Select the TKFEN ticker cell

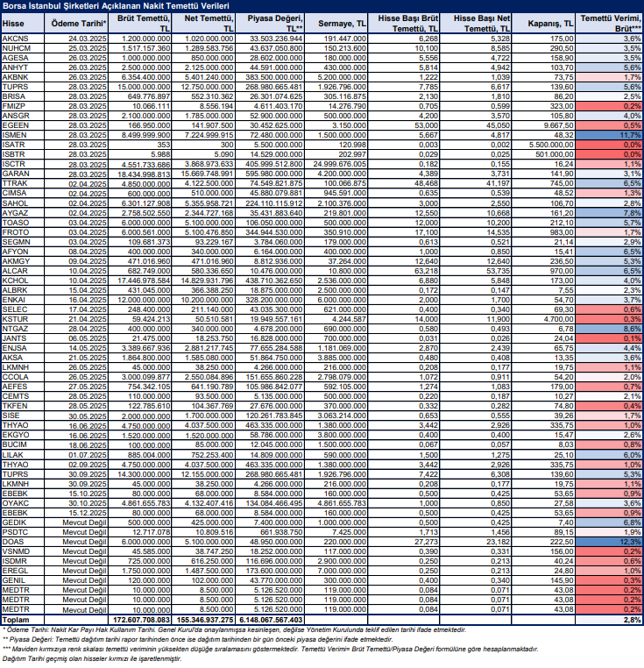click(23, 406)
